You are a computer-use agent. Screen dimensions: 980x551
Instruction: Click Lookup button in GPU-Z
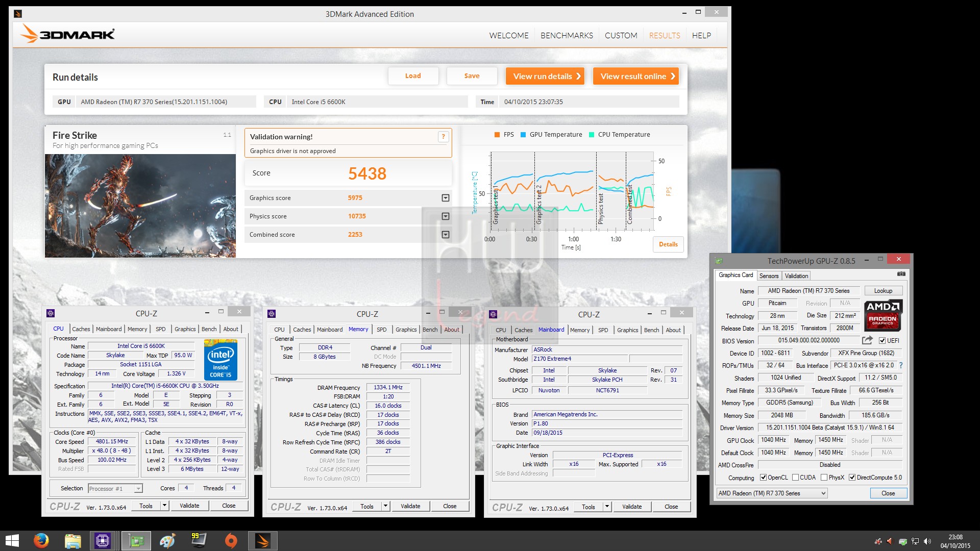[x=883, y=291]
